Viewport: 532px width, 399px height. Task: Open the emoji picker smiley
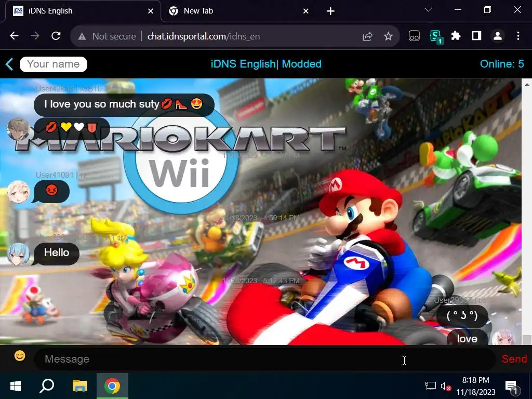(x=20, y=356)
